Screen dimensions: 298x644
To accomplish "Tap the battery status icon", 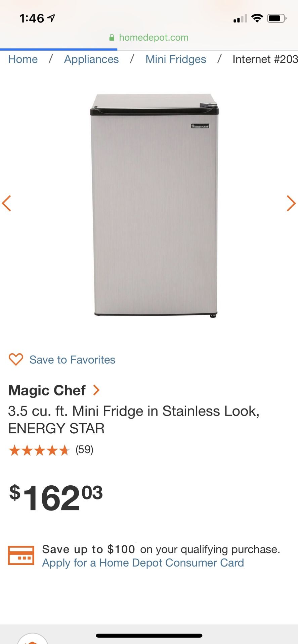I will click(277, 18).
